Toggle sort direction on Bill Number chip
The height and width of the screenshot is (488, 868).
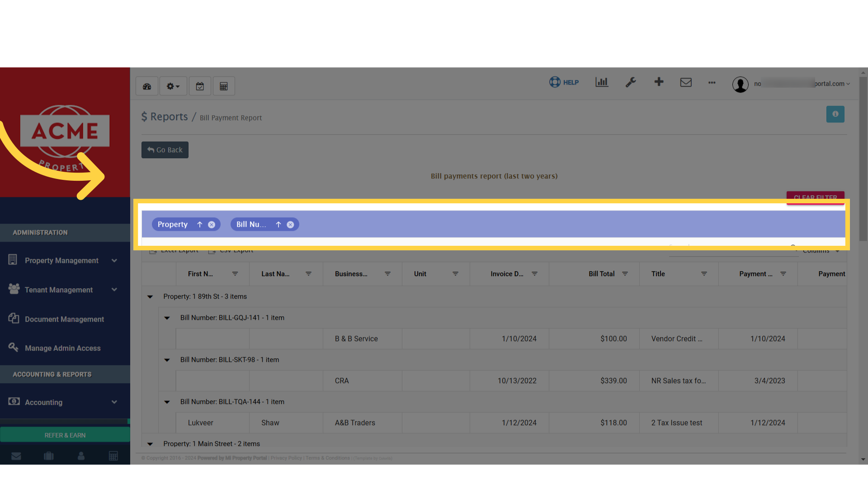pos(278,225)
